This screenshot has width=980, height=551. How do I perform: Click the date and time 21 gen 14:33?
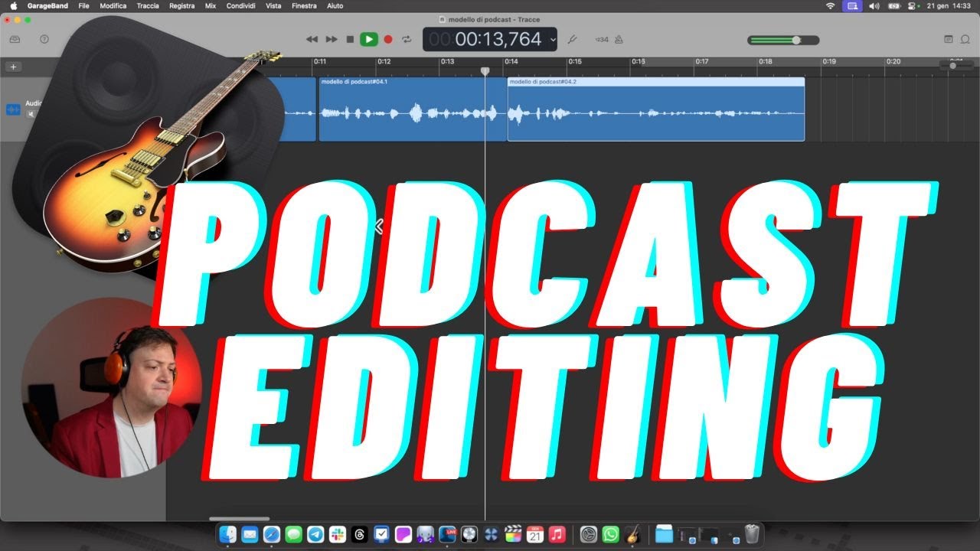click(949, 5)
